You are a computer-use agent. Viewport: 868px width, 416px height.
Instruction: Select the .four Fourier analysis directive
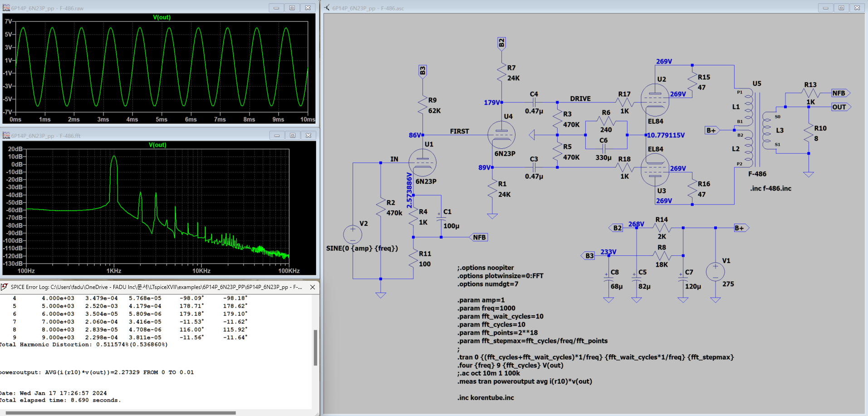coord(510,365)
